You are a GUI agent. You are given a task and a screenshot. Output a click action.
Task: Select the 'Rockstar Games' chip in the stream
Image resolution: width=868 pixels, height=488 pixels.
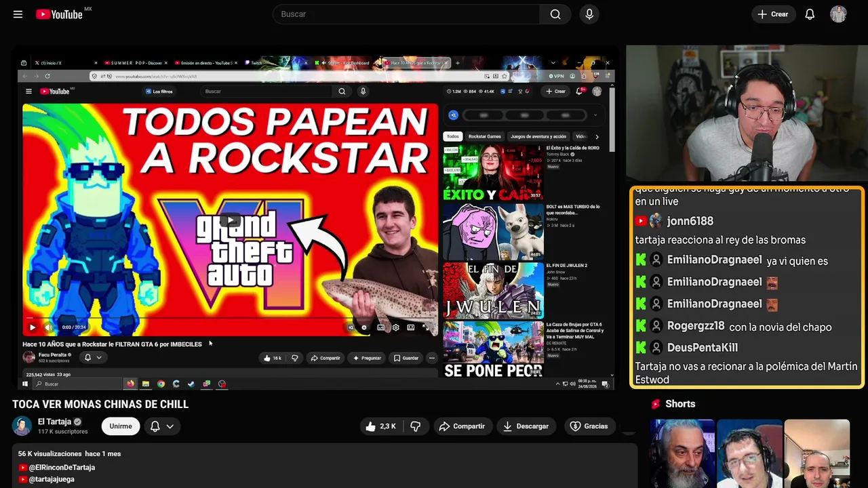click(x=485, y=136)
